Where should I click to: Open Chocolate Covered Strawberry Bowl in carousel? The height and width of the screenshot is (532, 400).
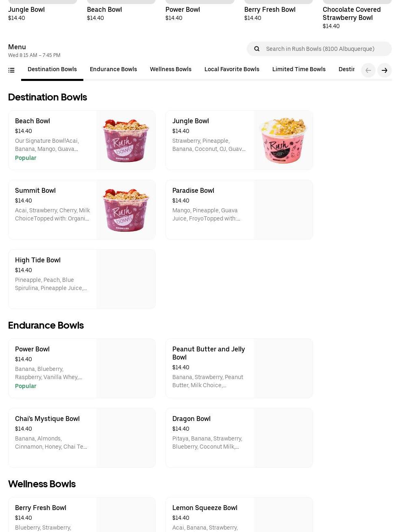click(352, 13)
